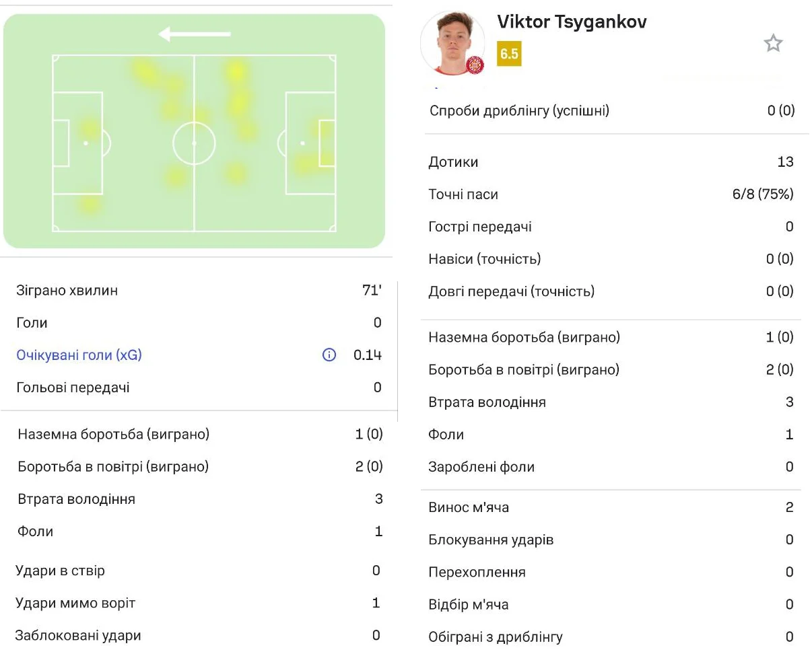The image size is (812, 656).
Task: Click the Гострі передачі label
Action: tap(479, 227)
